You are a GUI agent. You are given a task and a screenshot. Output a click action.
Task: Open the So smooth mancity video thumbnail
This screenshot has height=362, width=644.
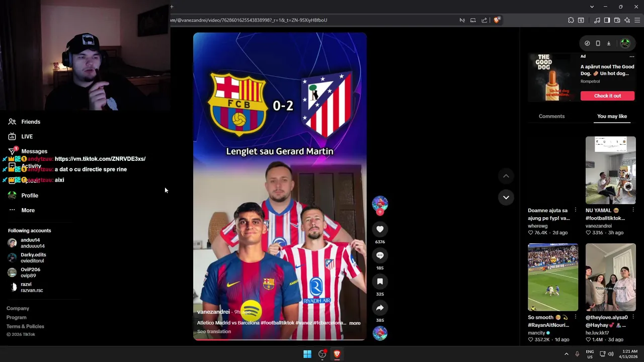553,278
